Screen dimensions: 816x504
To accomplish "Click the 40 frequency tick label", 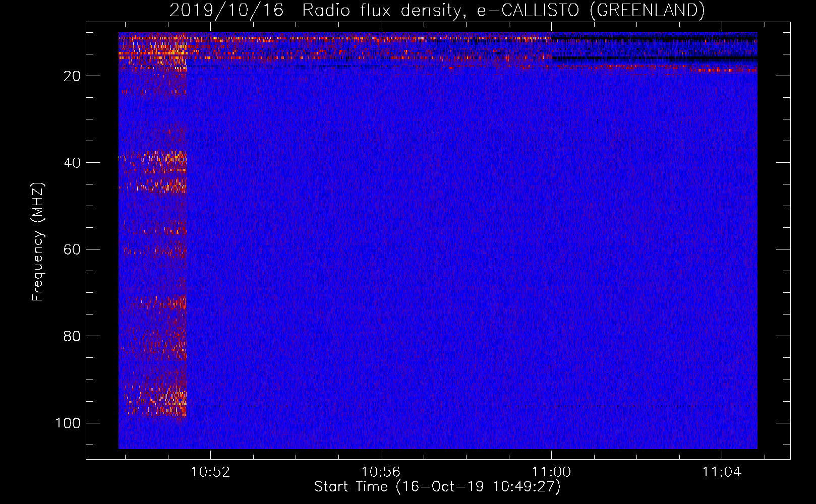I will (72, 163).
